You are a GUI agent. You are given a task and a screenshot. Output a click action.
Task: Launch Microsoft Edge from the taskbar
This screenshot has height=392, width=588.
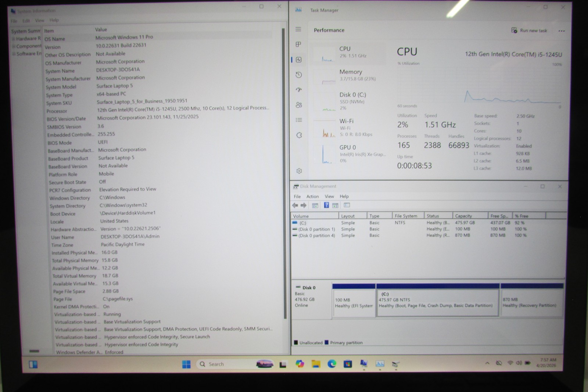tap(332, 364)
